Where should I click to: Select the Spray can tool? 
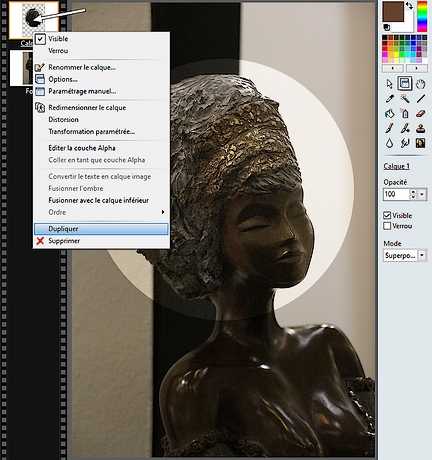click(x=405, y=113)
